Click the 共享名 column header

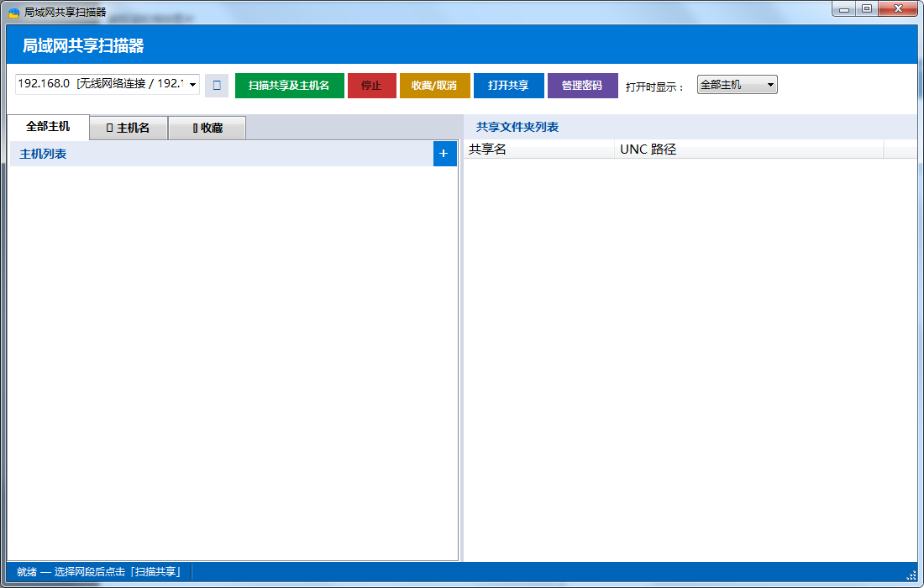(538, 150)
